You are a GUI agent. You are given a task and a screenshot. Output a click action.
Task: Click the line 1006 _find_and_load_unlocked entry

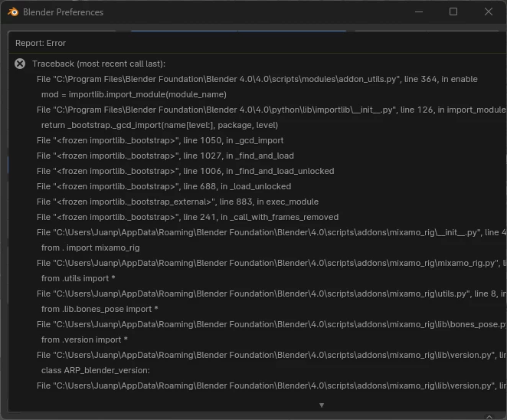click(x=185, y=171)
